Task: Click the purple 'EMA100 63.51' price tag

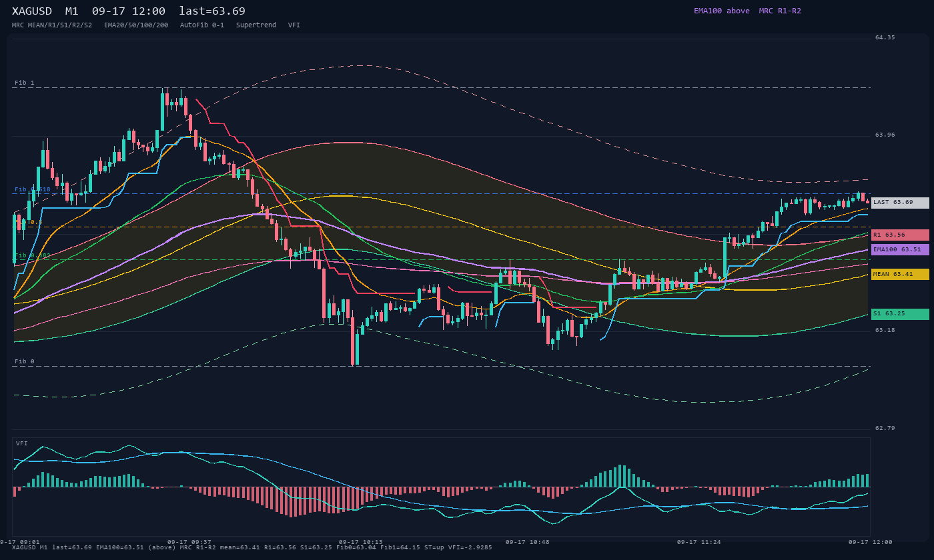Action: point(900,249)
